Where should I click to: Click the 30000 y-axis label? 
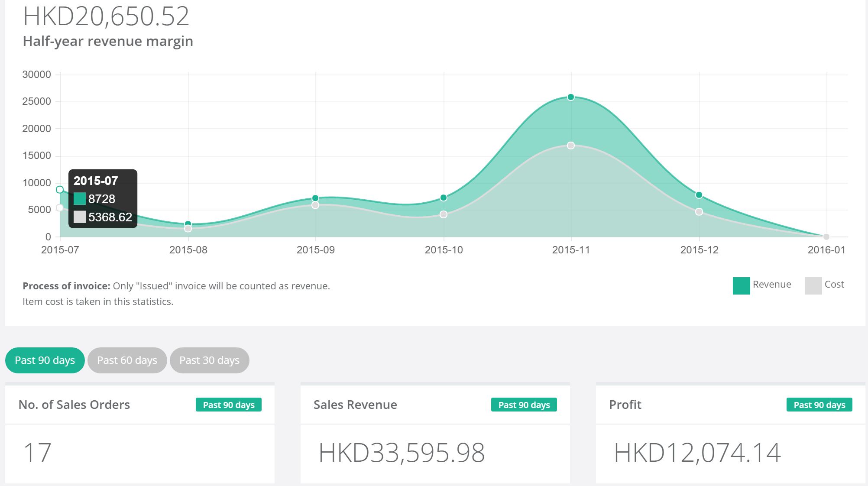click(37, 75)
